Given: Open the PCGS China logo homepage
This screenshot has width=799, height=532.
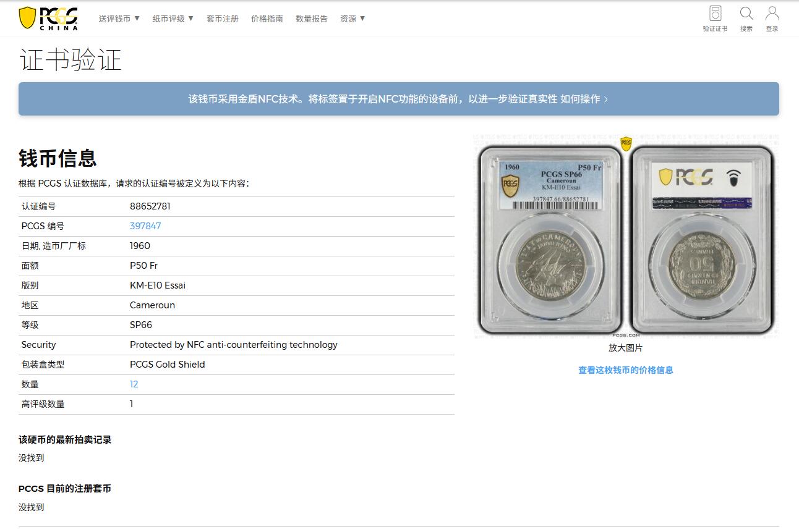Looking at the screenshot, I should click(x=48, y=18).
